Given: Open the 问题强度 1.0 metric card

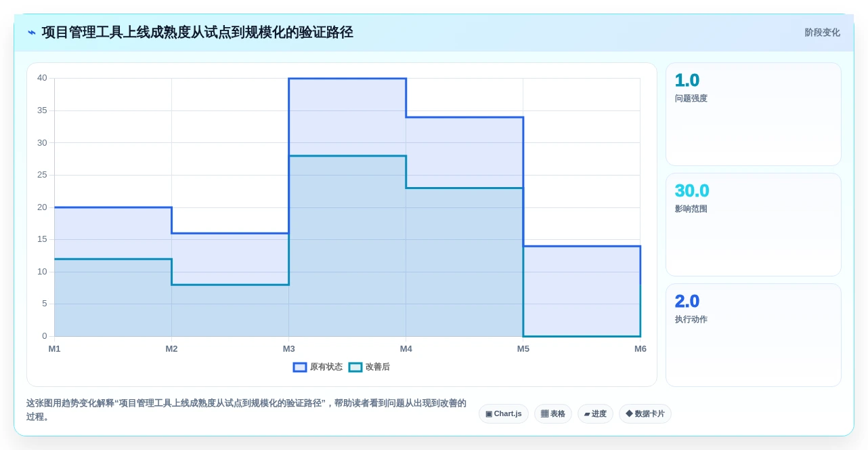Looking at the screenshot, I should (x=753, y=114).
